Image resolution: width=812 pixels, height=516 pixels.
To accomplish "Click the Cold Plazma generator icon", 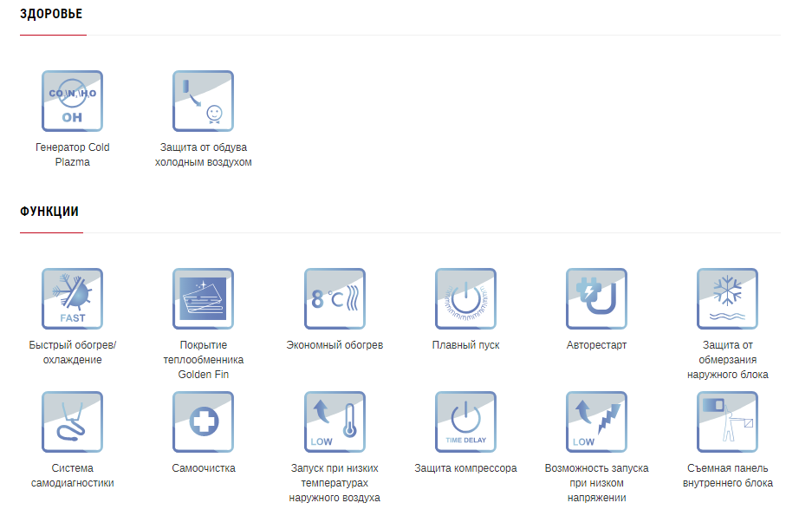I will pos(72,101).
